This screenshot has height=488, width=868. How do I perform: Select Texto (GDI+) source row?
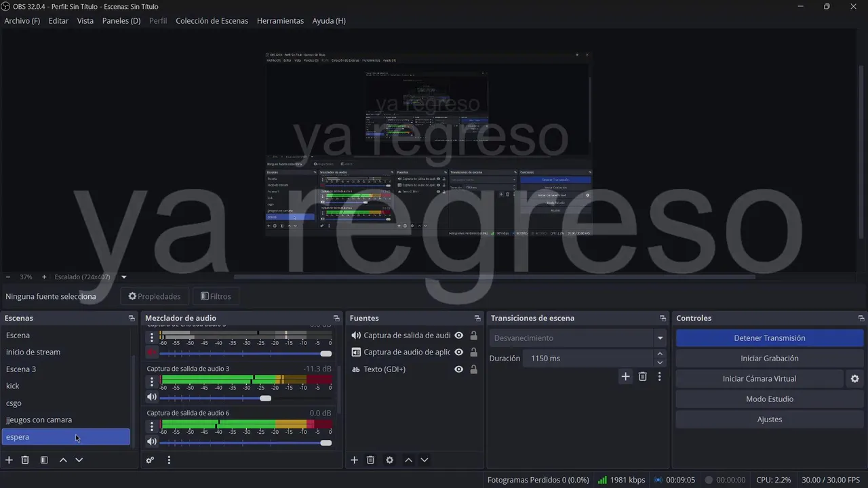pyautogui.click(x=414, y=369)
